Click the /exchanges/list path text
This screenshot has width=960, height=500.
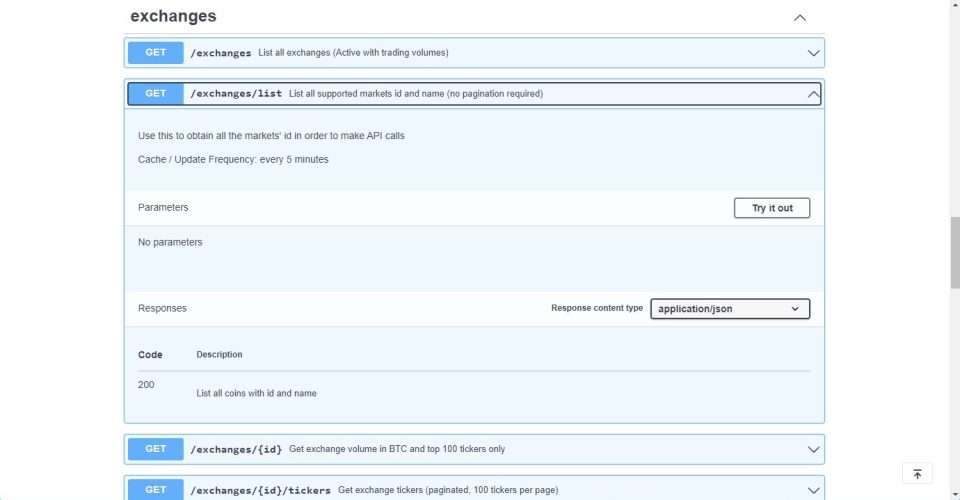(x=236, y=94)
